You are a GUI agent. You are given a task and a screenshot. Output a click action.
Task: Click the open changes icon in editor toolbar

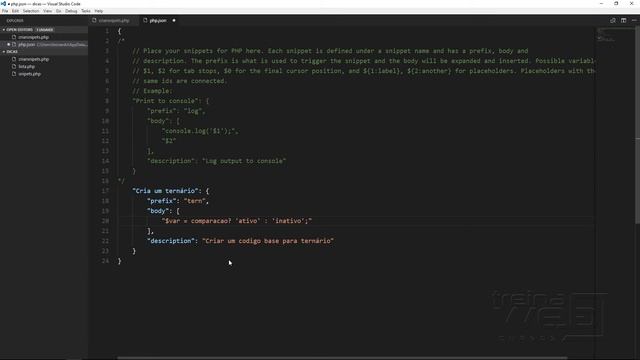613,20
